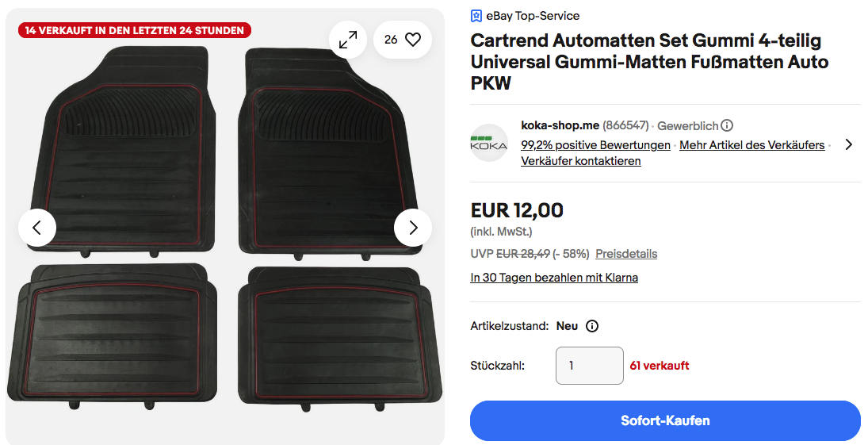Open Mehr Artikel des Verkäufers
868x445 pixels.
click(x=751, y=145)
